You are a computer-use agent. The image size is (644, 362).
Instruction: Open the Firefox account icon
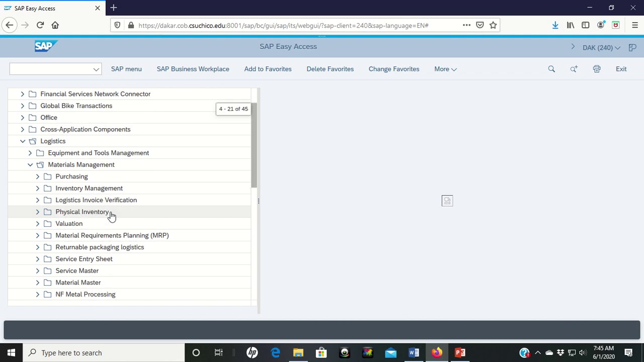pyautogui.click(x=601, y=25)
